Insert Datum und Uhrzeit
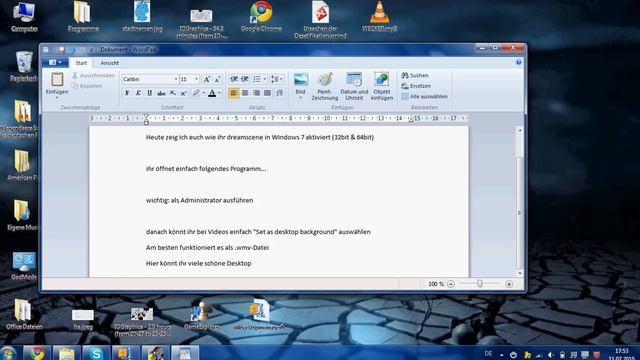The width and height of the screenshot is (640, 360). coord(354,86)
